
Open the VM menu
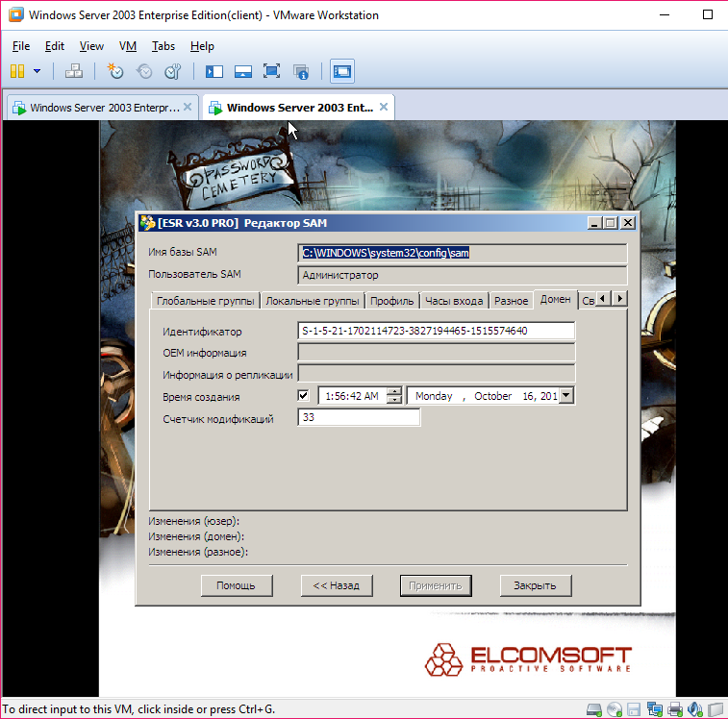128,46
